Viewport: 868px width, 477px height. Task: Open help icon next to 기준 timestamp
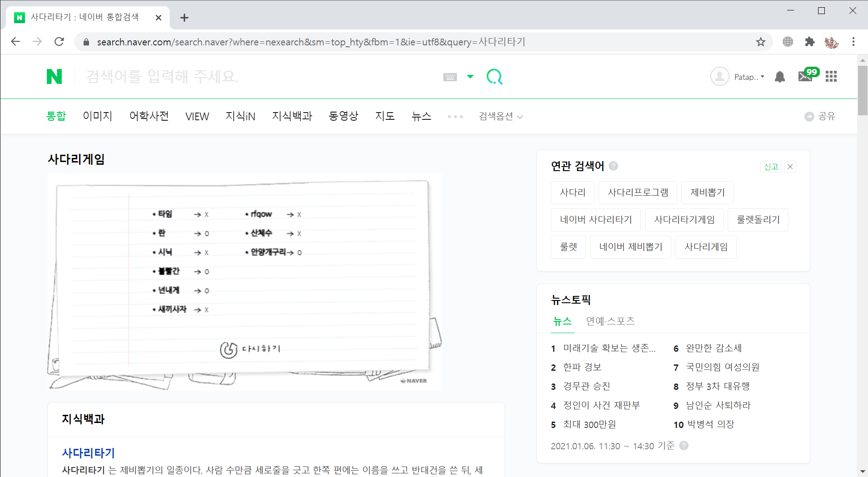click(x=684, y=446)
